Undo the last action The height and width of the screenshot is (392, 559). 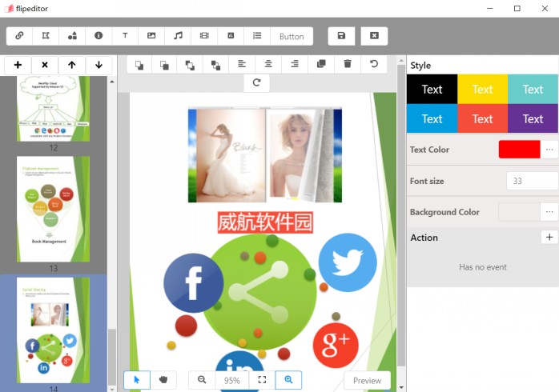[x=374, y=64]
